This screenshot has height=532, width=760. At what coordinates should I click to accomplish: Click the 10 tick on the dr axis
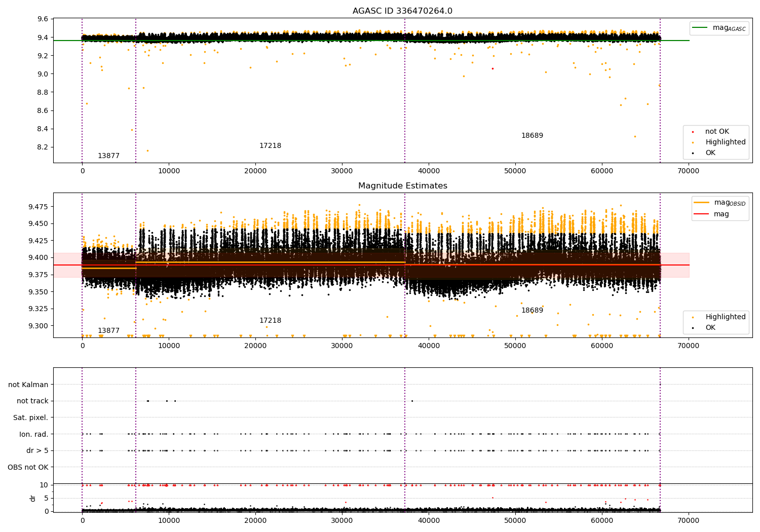point(45,485)
